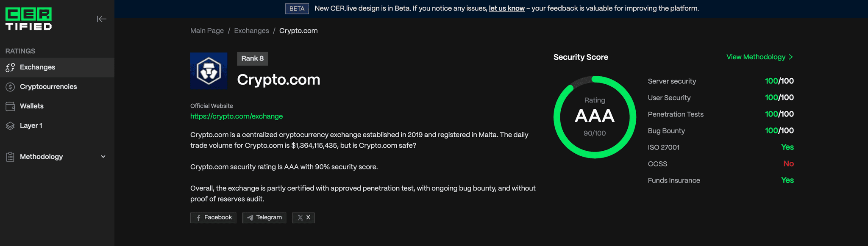
Task: Expand the Methodology menu chevron
Action: click(103, 157)
